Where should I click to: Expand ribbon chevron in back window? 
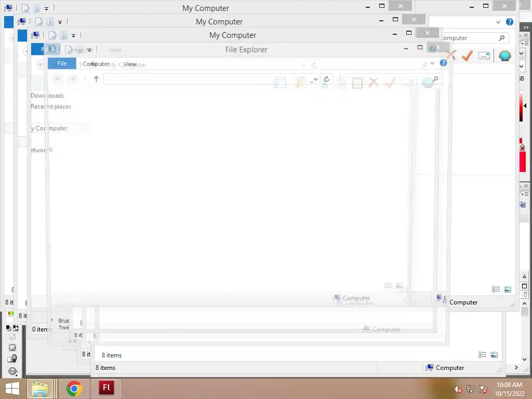(498, 22)
